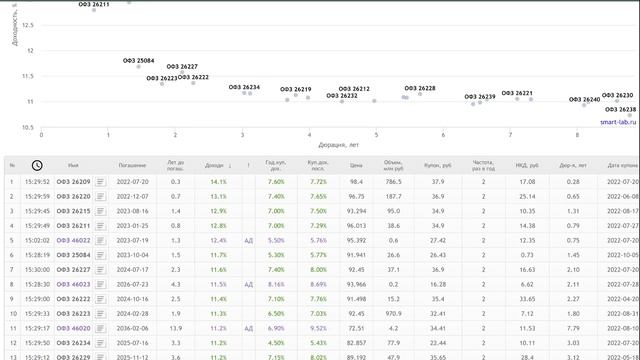640x360 pixels.
Task: Open document icon next to ОФЗ 26215
Action: pos(100,211)
